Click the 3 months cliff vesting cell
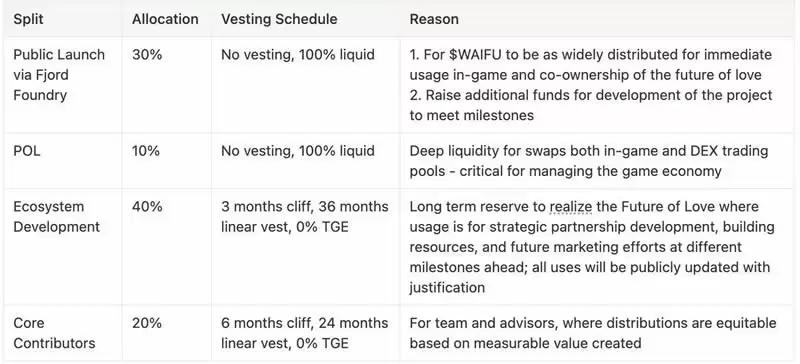The height and width of the screenshot is (364, 800). pyautogui.click(x=305, y=217)
